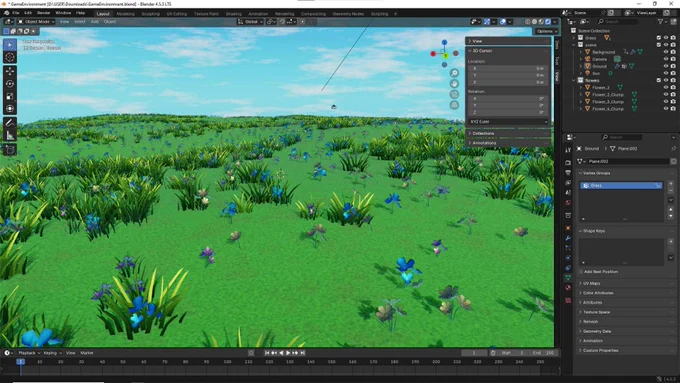
Task: Click the Options button in viewport
Action: tap(546, 31)
